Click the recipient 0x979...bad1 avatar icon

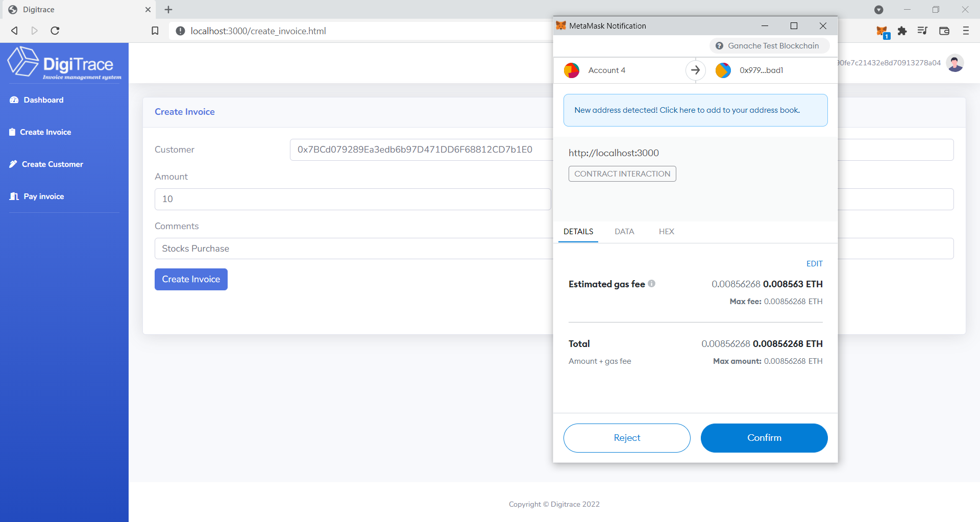tap(723, 70)
